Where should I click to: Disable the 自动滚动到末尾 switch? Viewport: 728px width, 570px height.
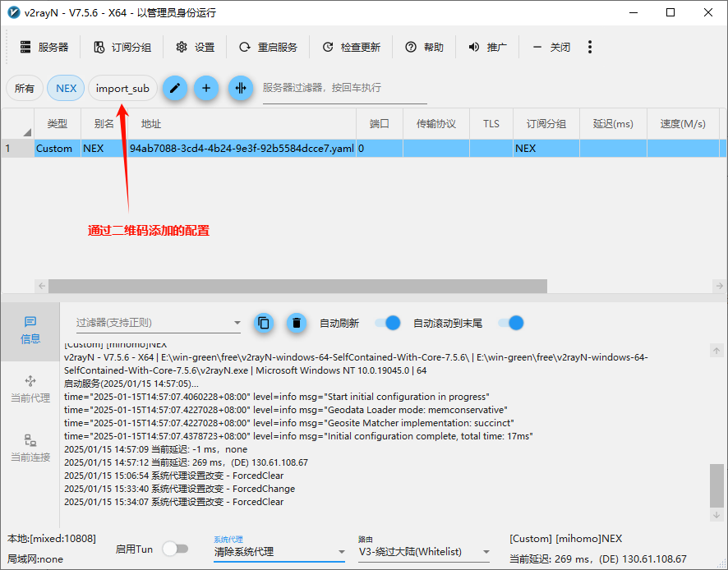[510, 323]
